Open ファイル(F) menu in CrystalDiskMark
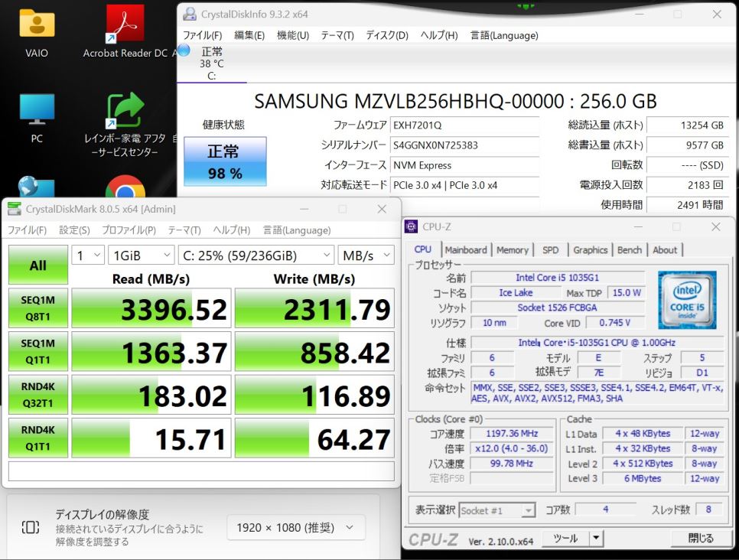The height and width of the screenshot is (560, 739). 27,230
